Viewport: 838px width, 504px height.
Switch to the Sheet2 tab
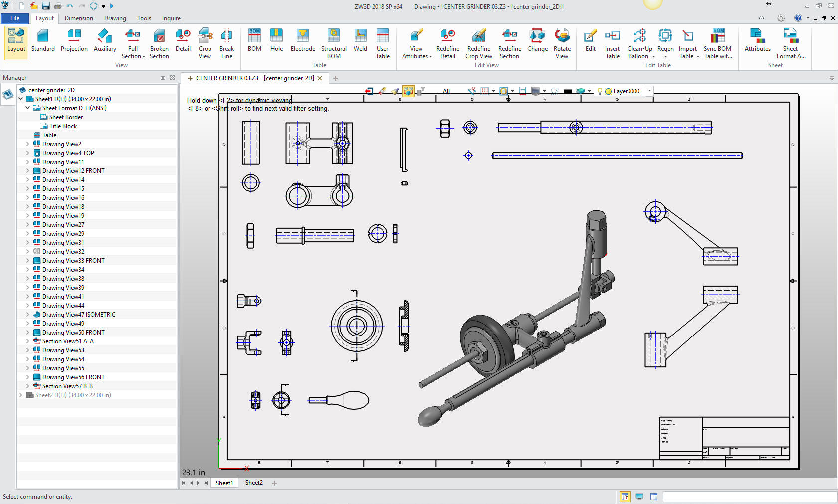click(x=254, y=483)
